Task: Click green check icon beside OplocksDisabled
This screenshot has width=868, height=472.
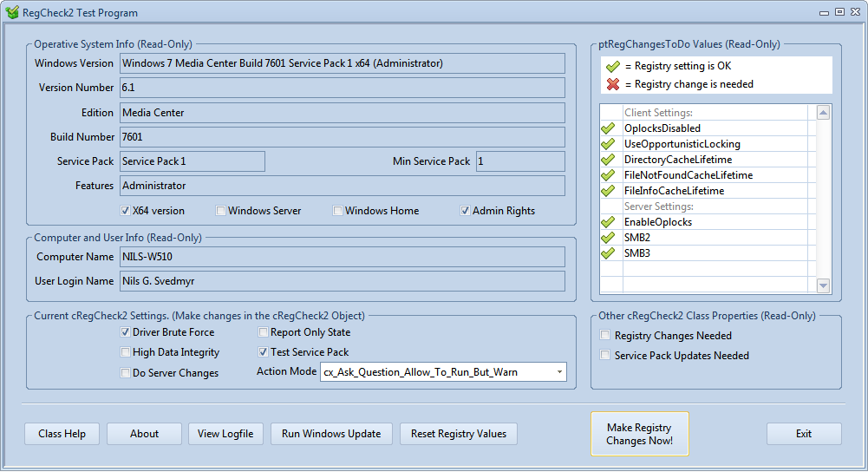Action: coord(609,128)
